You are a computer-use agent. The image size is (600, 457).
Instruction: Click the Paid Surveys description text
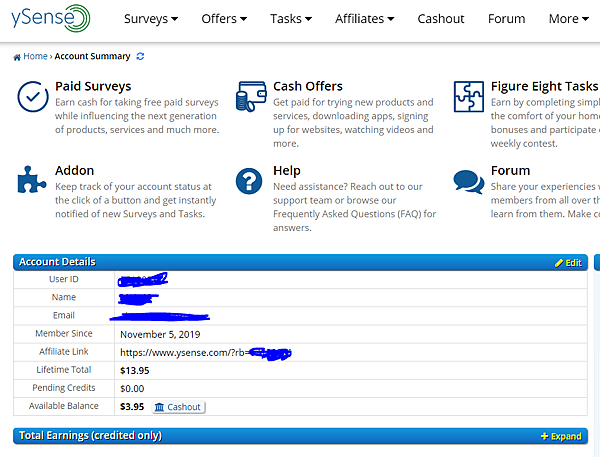[137, 116]
